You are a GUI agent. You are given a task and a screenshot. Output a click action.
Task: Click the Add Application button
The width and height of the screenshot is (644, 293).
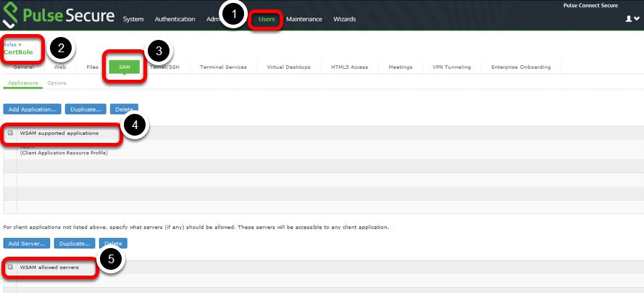click(33, 109)
